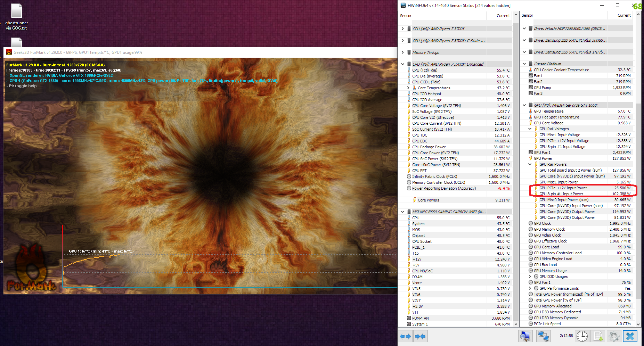Open the remote network computers icon

543,336
